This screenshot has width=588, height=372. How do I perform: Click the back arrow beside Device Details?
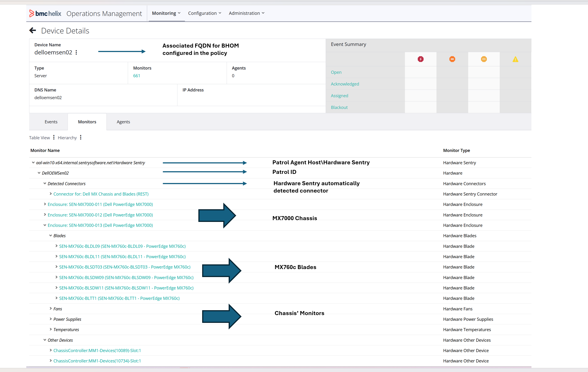tap(33, 30)
